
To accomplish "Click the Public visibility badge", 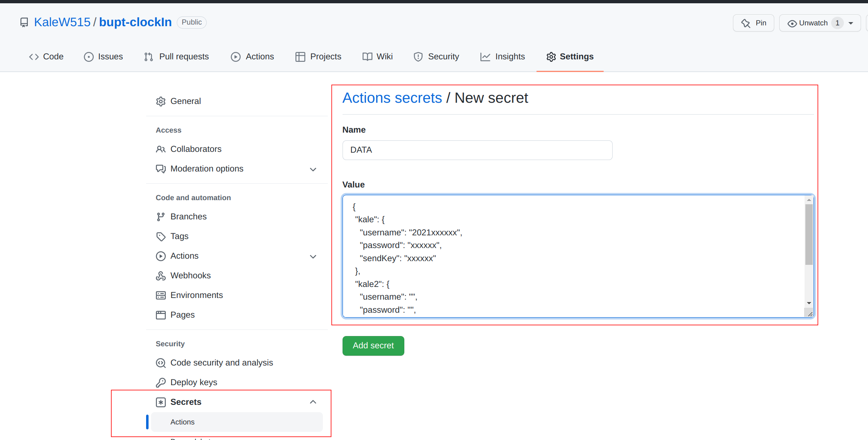I will pos(192,22).
